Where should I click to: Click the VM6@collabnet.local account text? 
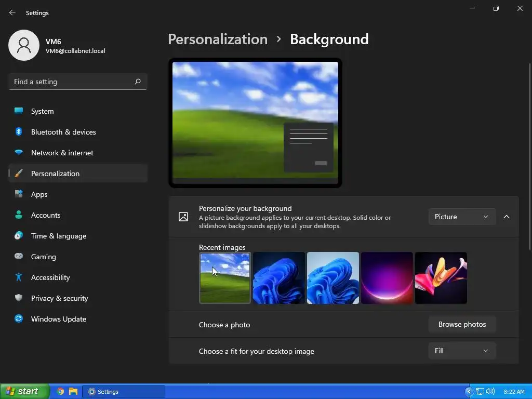click(75, 51)
